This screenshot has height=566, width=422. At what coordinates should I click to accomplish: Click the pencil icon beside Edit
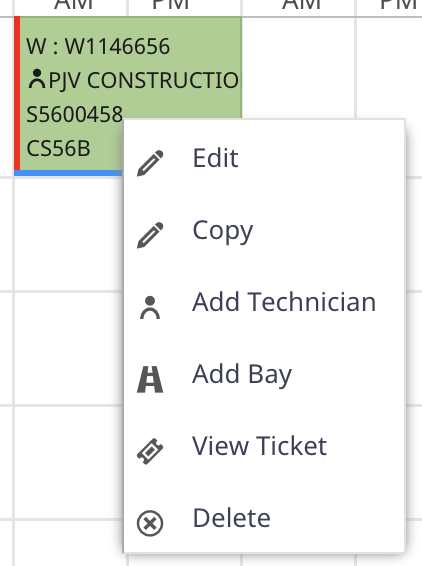point(150,163)
